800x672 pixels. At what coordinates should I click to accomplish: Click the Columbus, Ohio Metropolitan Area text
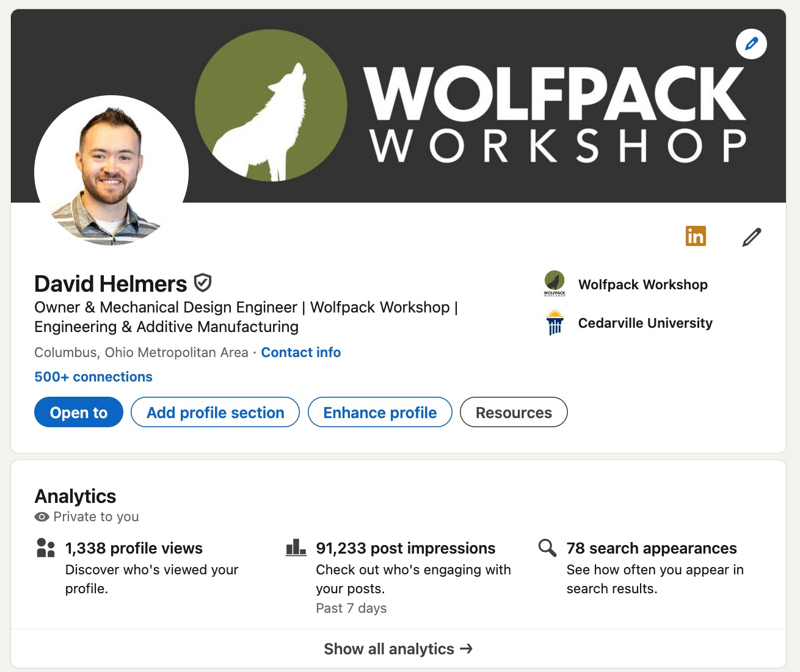141,352
